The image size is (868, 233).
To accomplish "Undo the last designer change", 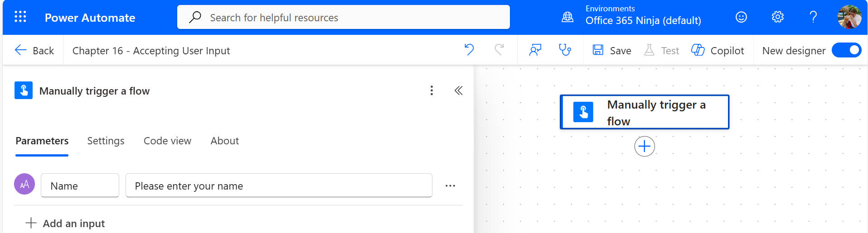I will click(x=469, y=50).
